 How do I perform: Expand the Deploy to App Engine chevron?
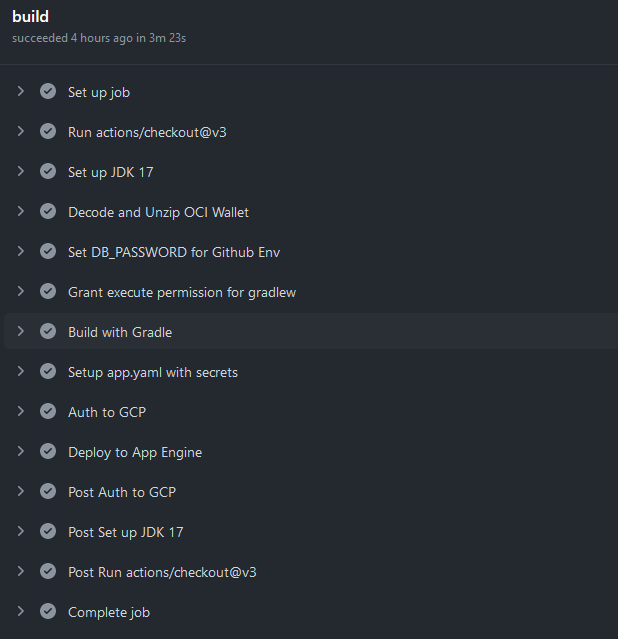21,451
